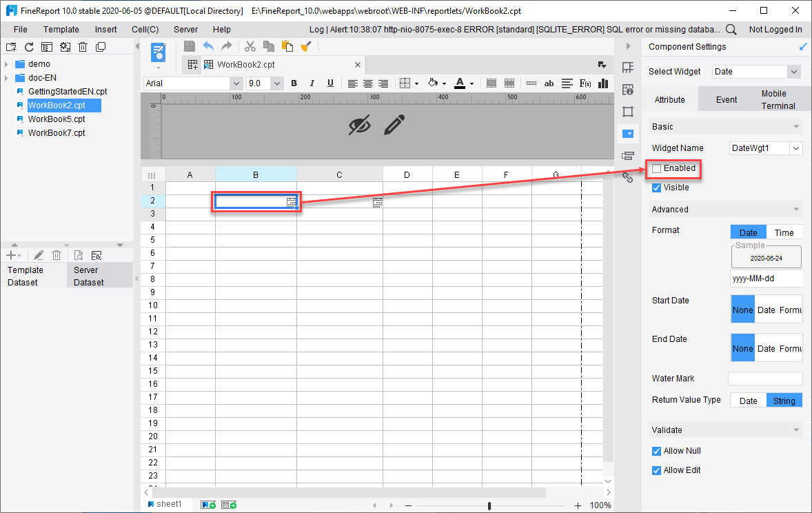
Task: Toggle bold formatting
Action: tap(294, 83)
